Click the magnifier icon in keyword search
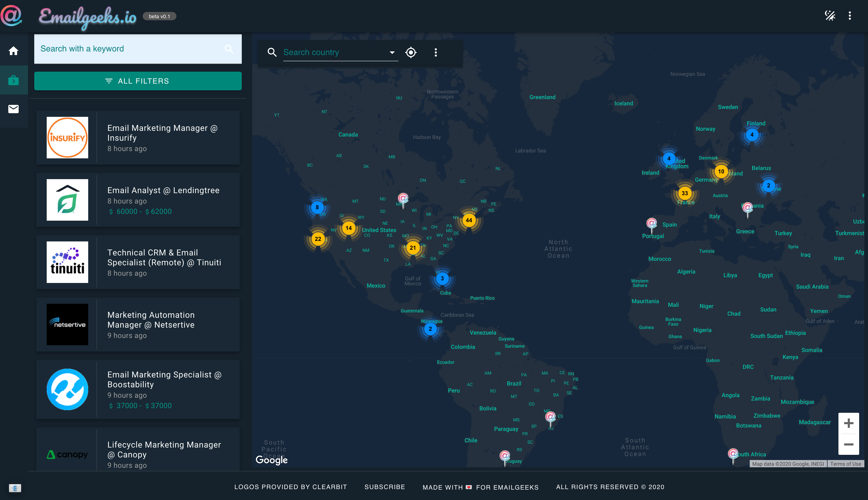This screenshot has height=500, width=868. click(229, 49)
